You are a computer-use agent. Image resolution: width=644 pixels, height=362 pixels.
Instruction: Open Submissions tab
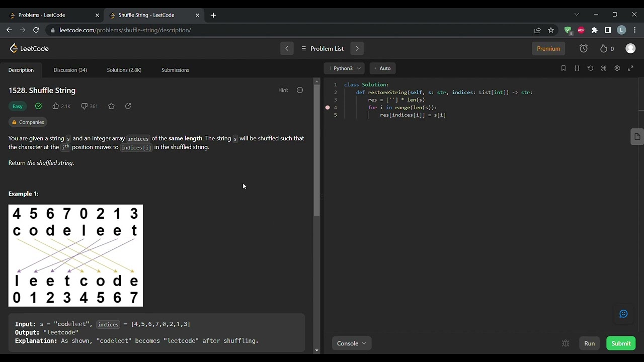tap(175, 70)
